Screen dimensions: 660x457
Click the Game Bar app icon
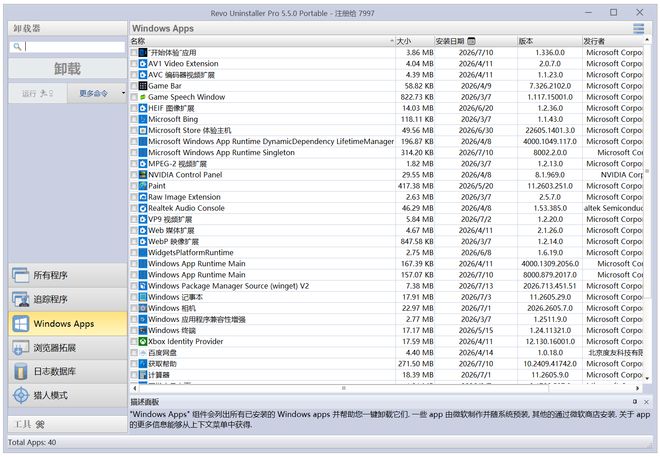[143, 86]
